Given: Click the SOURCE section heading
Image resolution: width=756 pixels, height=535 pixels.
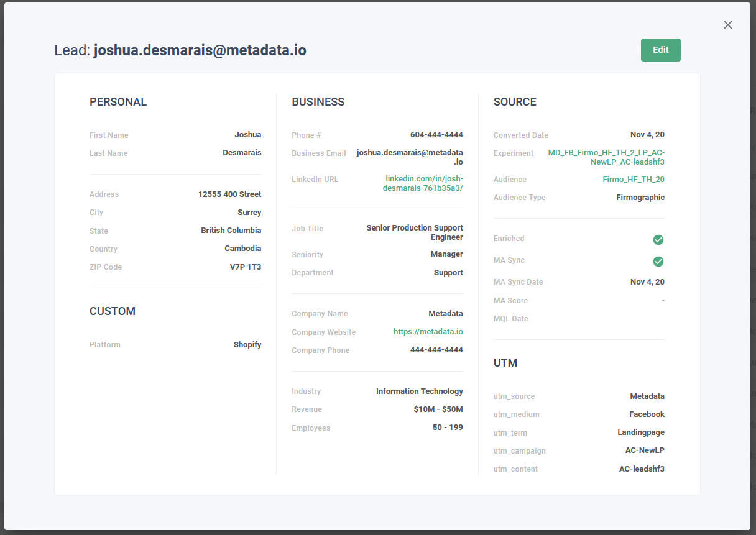Looking at the screenshot, I should click(515, 102).
